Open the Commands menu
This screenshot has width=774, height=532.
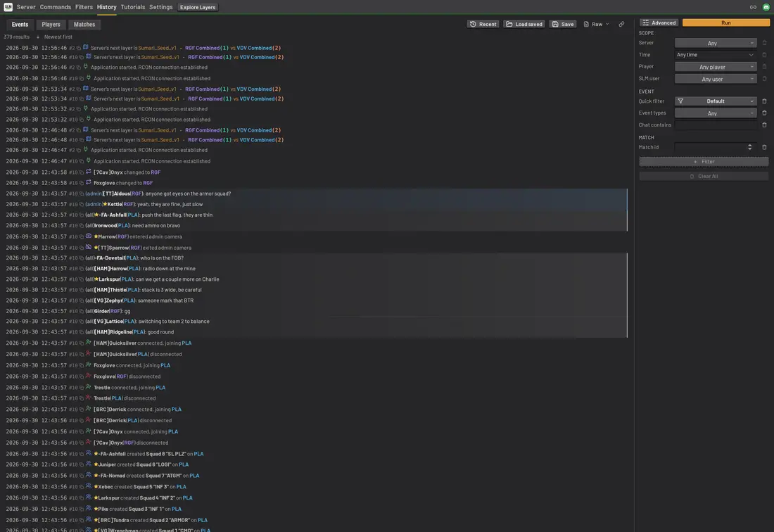(56, 7)
